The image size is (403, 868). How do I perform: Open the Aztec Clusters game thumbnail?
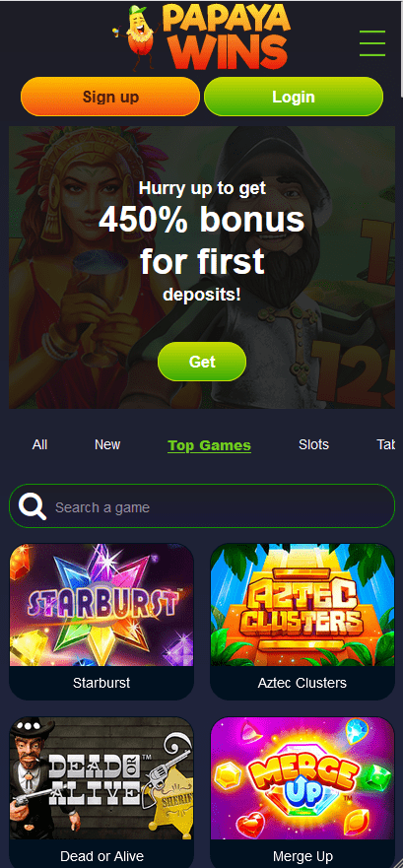click(x=302, y=605)
